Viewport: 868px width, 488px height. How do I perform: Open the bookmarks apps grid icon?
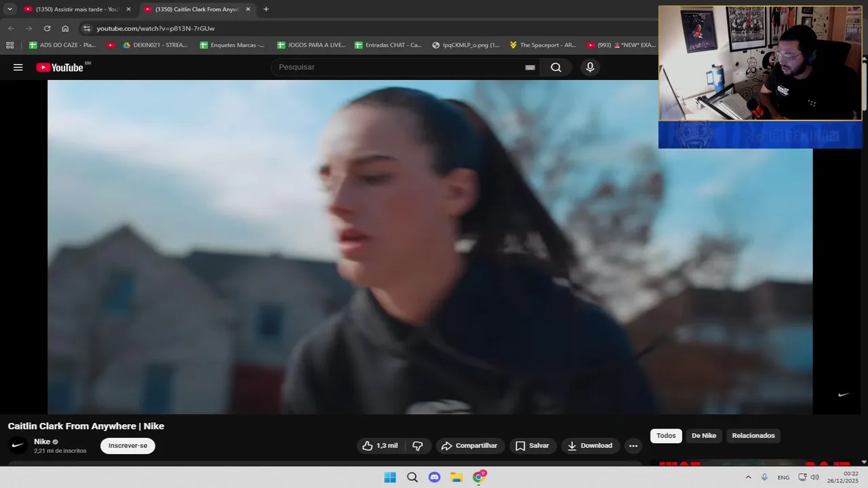coord(9,45)
